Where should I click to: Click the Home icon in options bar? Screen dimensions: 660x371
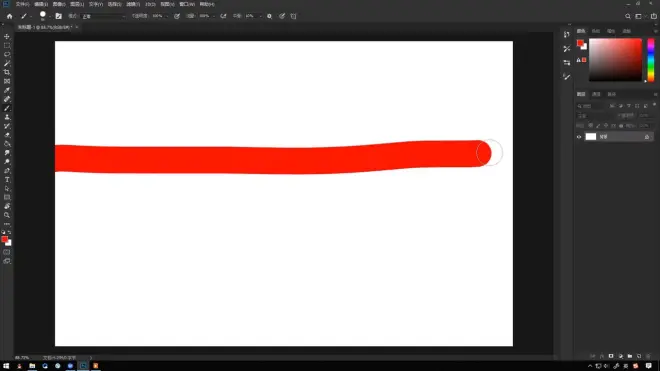[9, 16]
